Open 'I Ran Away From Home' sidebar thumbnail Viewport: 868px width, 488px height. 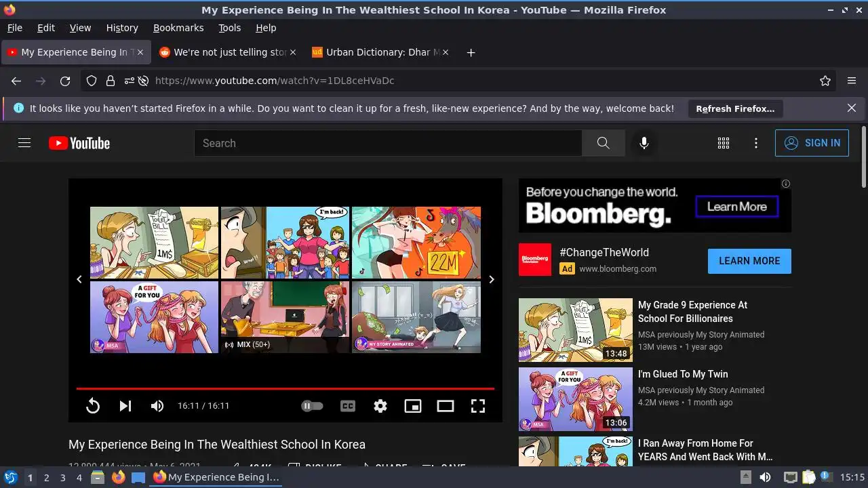(576, 451)
